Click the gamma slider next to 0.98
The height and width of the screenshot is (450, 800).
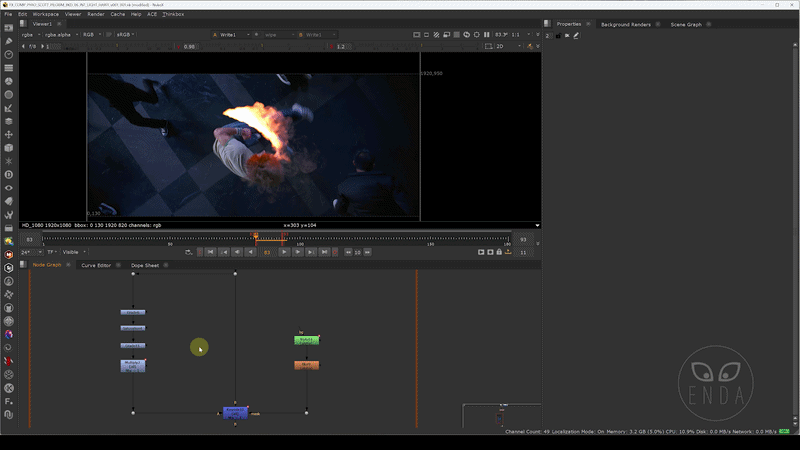pyautogui.click(x=262, y=46)
